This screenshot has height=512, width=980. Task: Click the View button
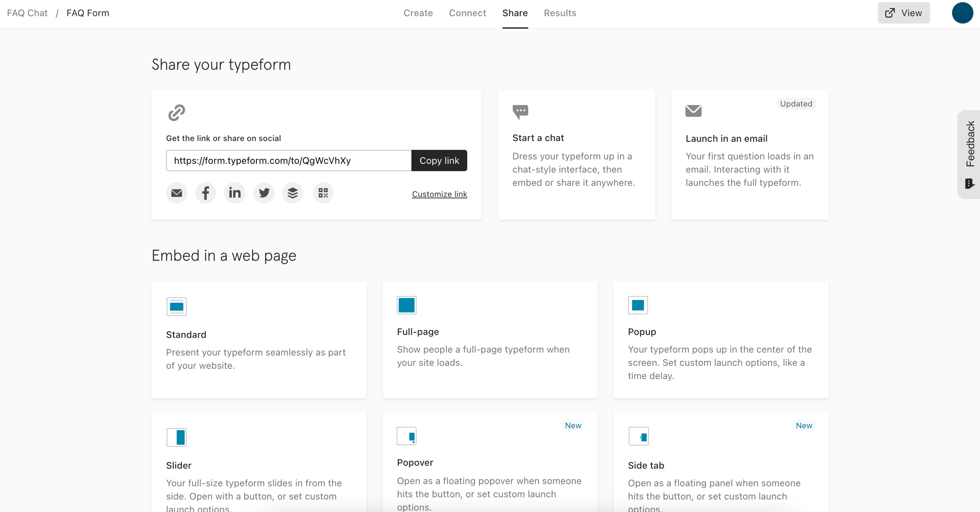coord(904,13)
